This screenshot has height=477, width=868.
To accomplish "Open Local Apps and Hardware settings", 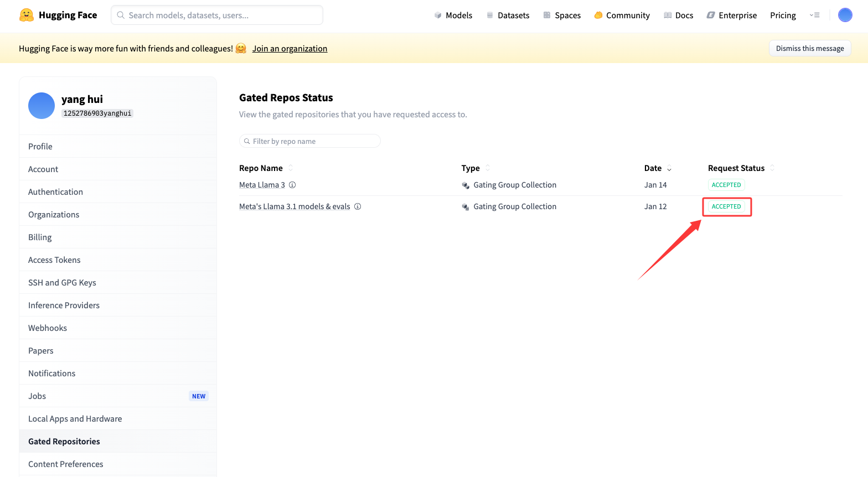I will 118,418.
